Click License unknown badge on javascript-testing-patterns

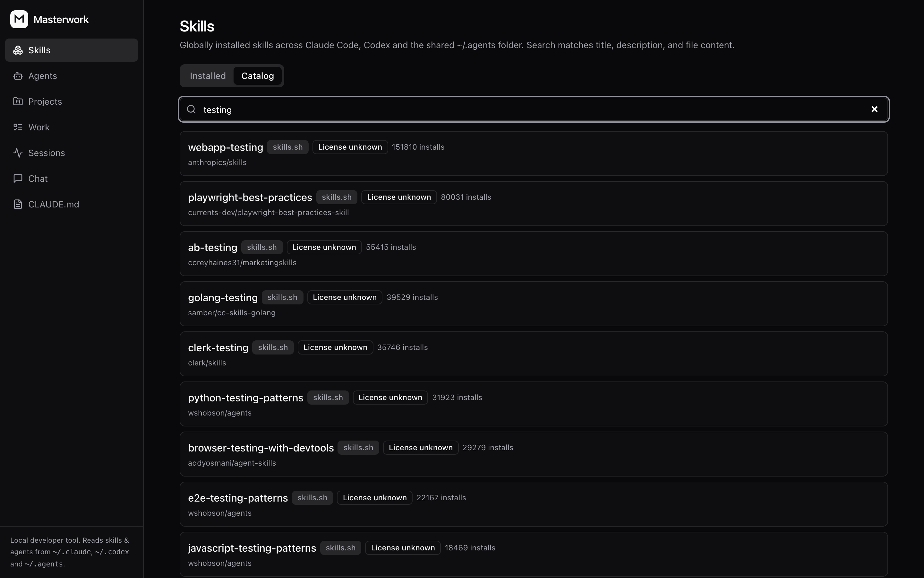(x=403, y=548)
